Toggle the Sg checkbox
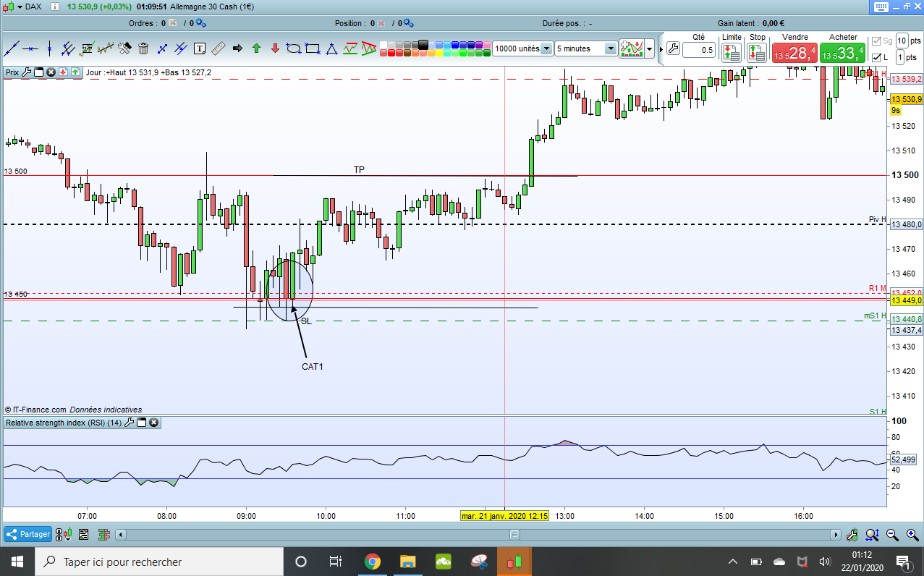The height and width of the screenshot is (576, 924). tap(877, 41)
